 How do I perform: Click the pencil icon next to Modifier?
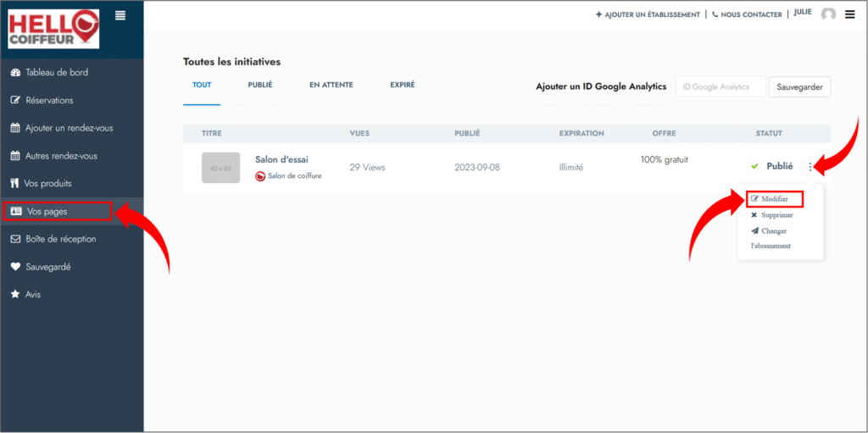coord(754,199)
